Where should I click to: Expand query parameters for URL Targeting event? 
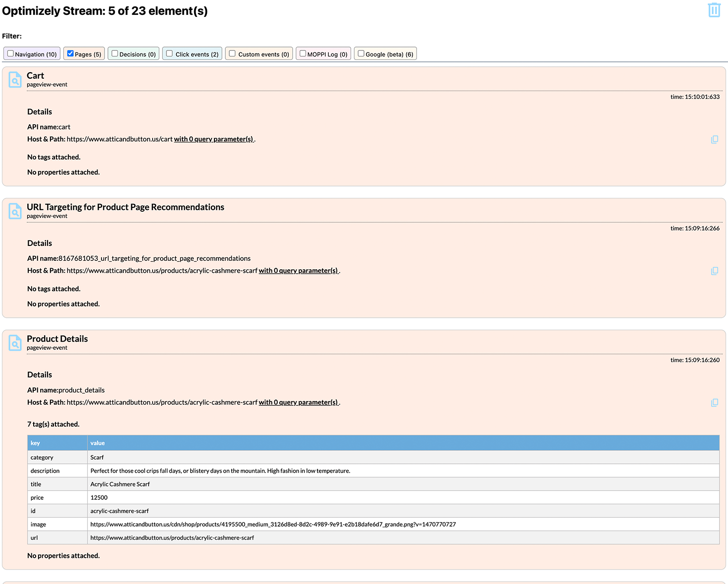tap(298, 271)
